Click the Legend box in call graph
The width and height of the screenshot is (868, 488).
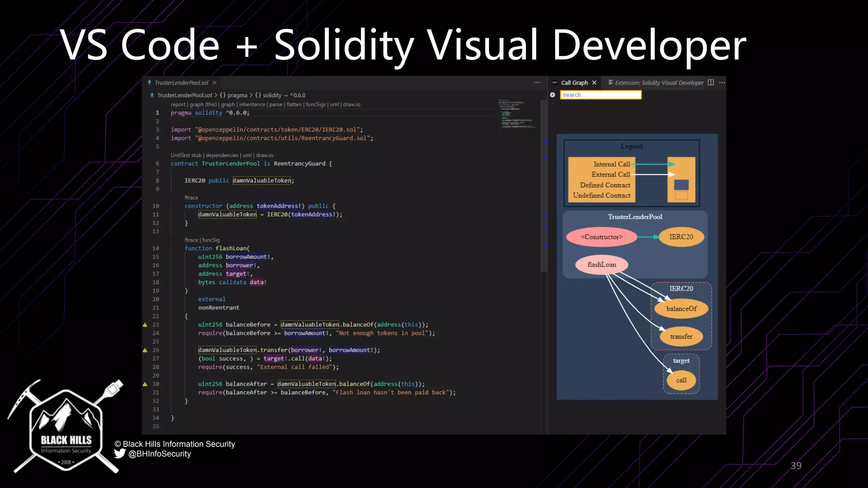pos(632,173)
